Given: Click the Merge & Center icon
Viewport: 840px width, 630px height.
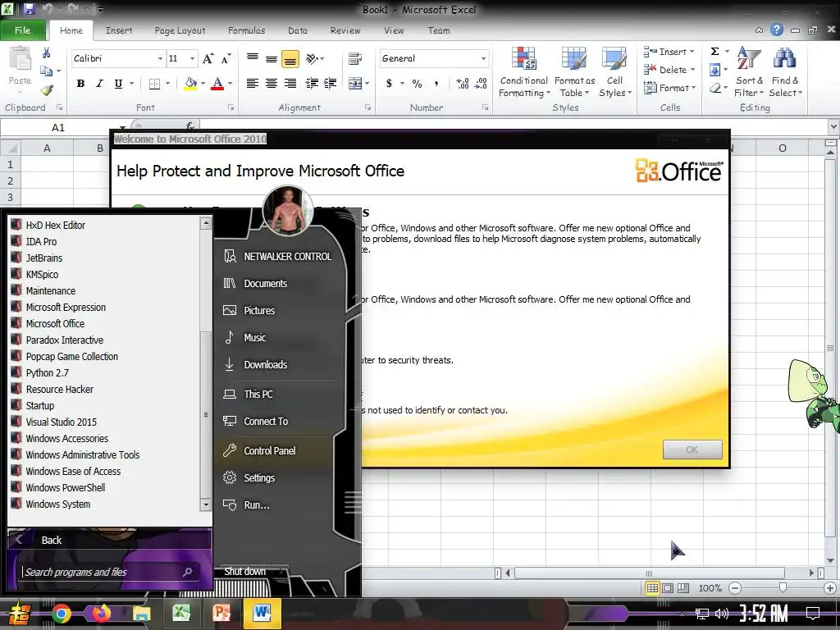Looking at the screenshot, I should click(x=354, y=84).
